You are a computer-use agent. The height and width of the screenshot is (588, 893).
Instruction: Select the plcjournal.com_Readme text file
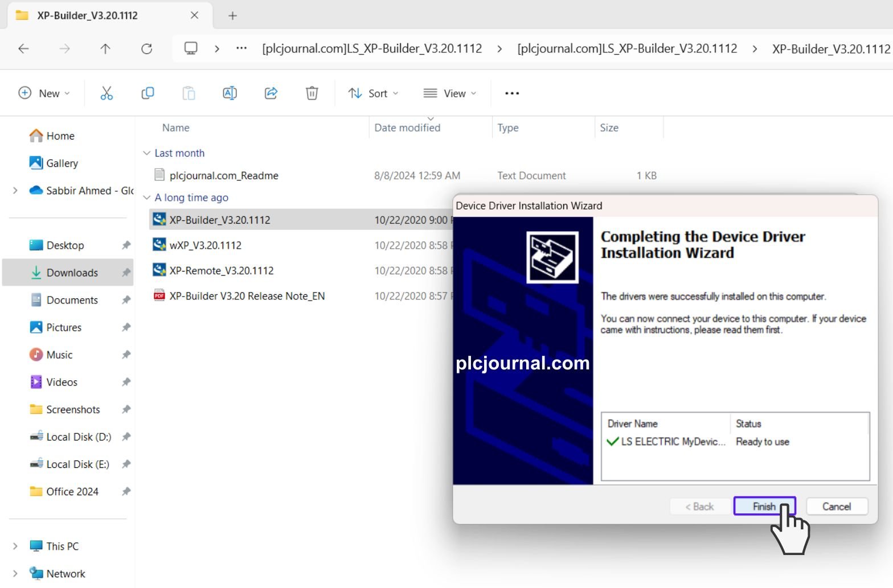[224, 176]
